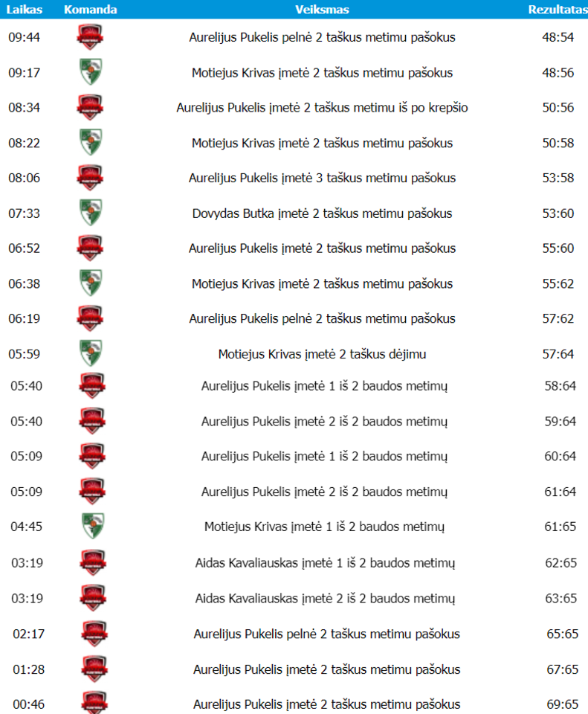Select Dovydas Butka įmetė 2 taškus action
The image size is (588, 714).
click(322, 213)
